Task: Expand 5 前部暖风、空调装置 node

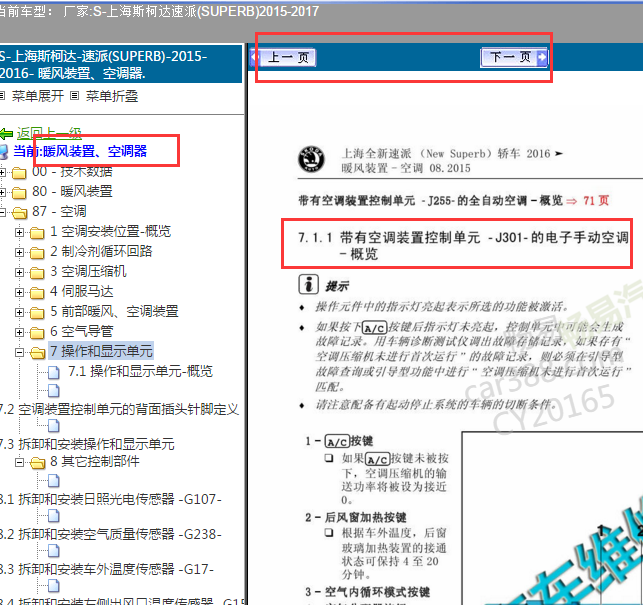Action: tap(19, 313)
